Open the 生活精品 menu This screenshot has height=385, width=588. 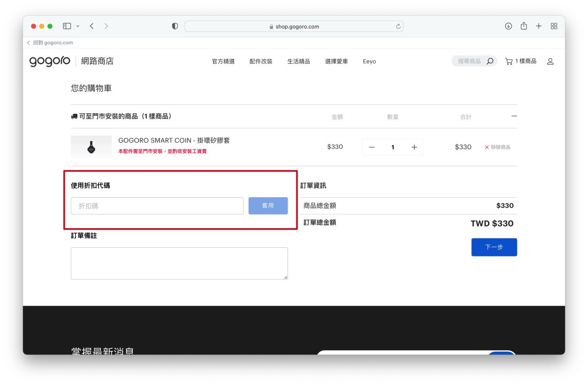click(299, 61)
